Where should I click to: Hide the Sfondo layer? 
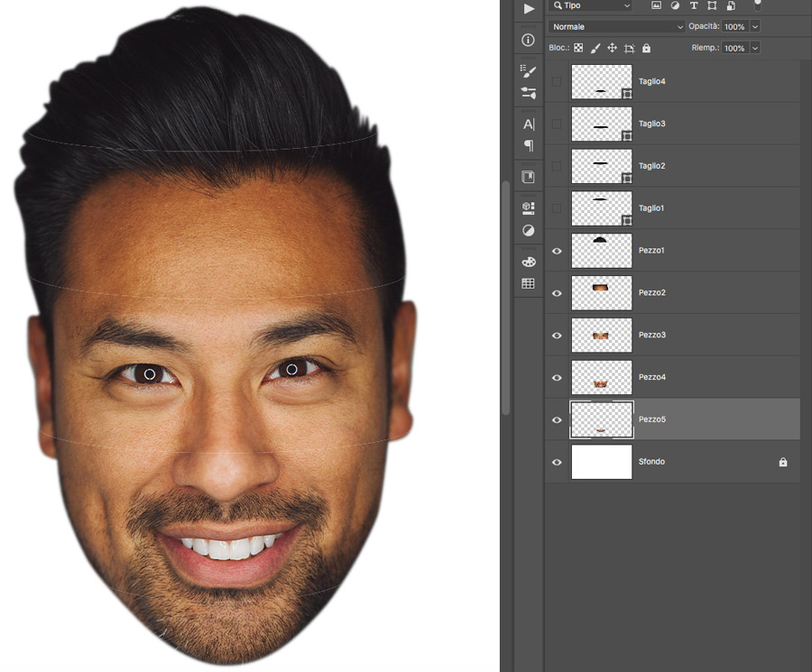click(x=557, y=462)
